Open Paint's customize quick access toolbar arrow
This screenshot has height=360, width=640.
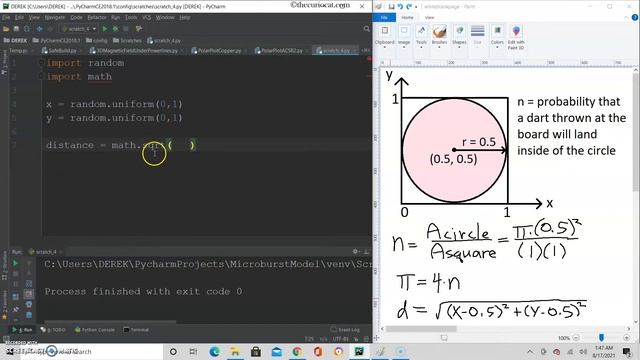[x=416, y=7]
